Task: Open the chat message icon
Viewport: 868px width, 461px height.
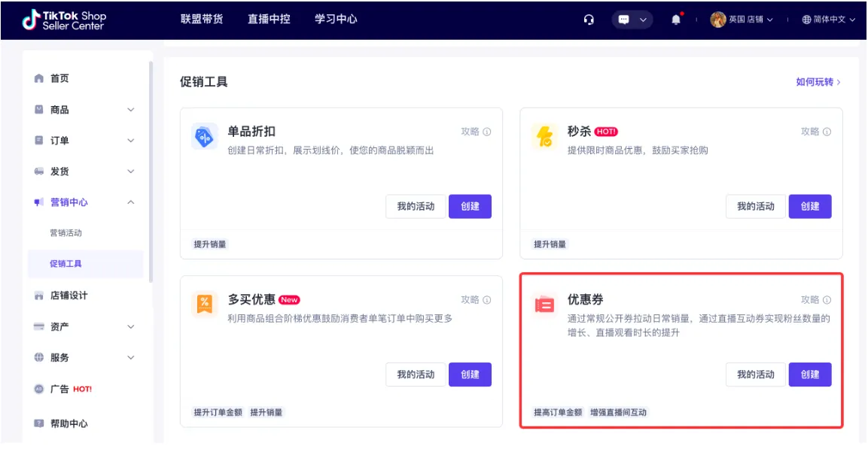Action: [x=624, y=20]
